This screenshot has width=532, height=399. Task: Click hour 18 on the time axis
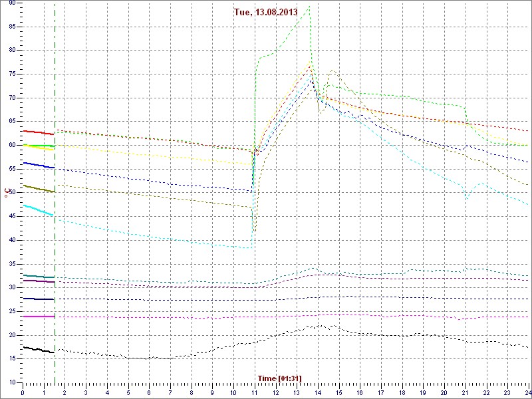click(x=403, y=392)
